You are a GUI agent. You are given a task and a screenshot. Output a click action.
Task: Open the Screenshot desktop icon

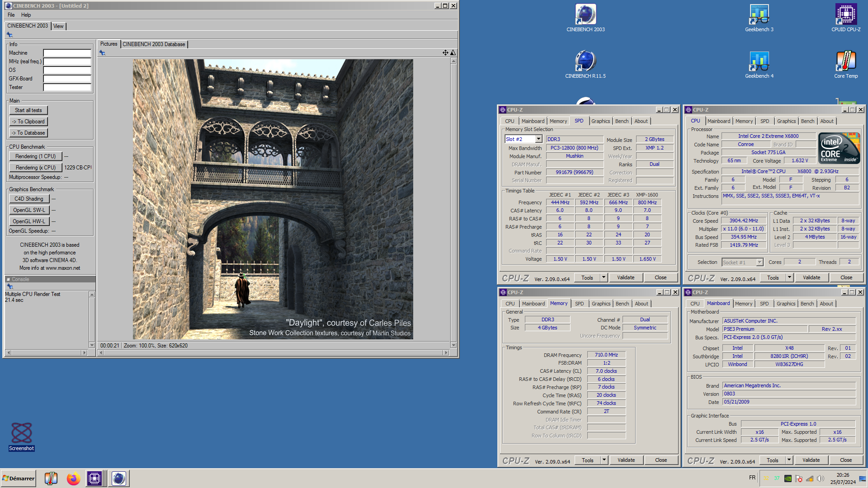[22, 436]
